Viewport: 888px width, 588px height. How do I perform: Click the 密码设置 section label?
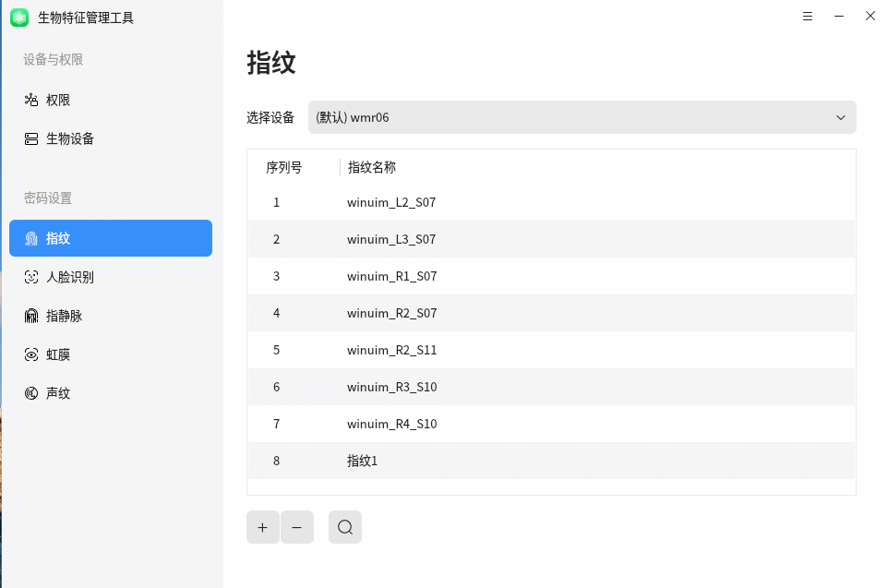(x=48, y=198)
